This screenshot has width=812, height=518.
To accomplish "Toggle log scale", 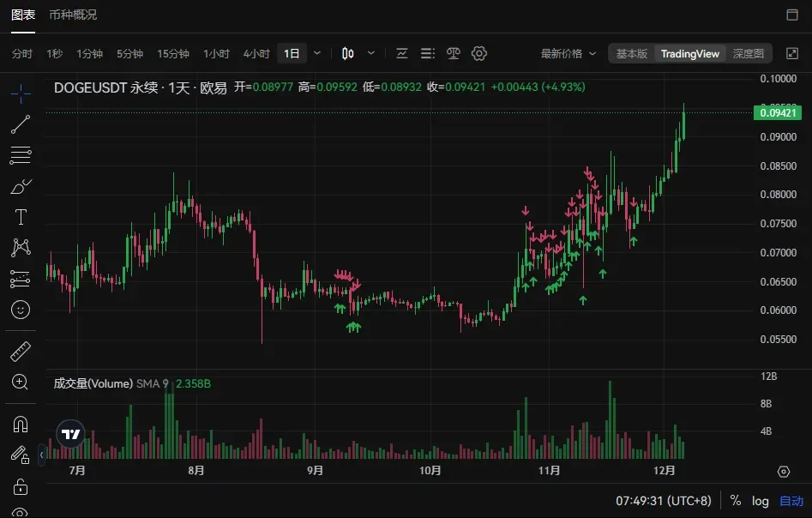I will pyautogui.click(x=761, y=501).
